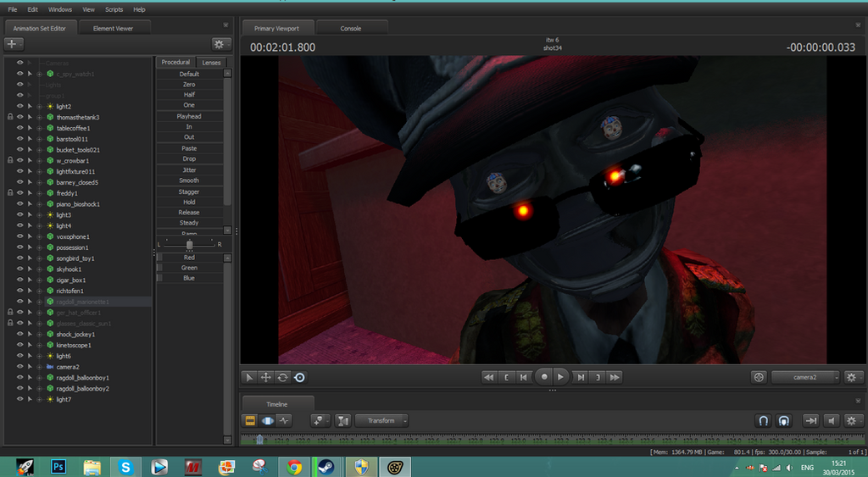Click the Release procedural preset
Screen dimensions: 868x477
(189, 213)
